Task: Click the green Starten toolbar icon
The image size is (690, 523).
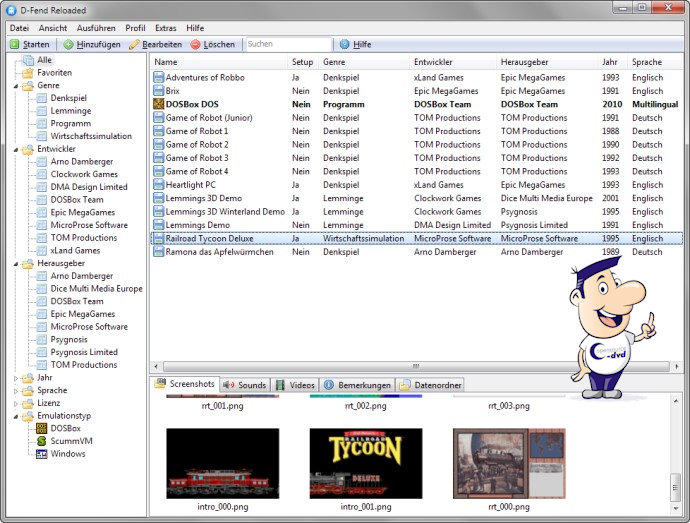Action: coord(14,45)
